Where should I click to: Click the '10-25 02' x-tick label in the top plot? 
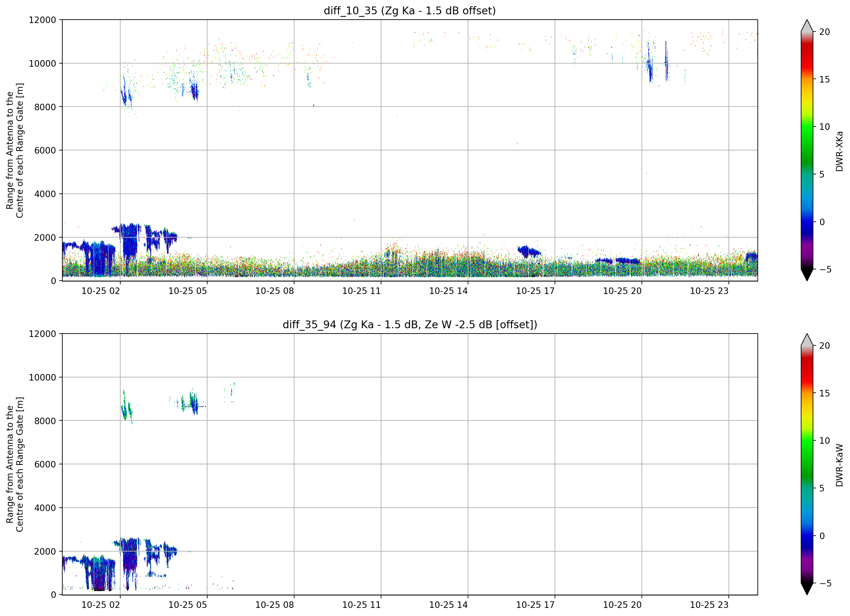click(101, 291)
